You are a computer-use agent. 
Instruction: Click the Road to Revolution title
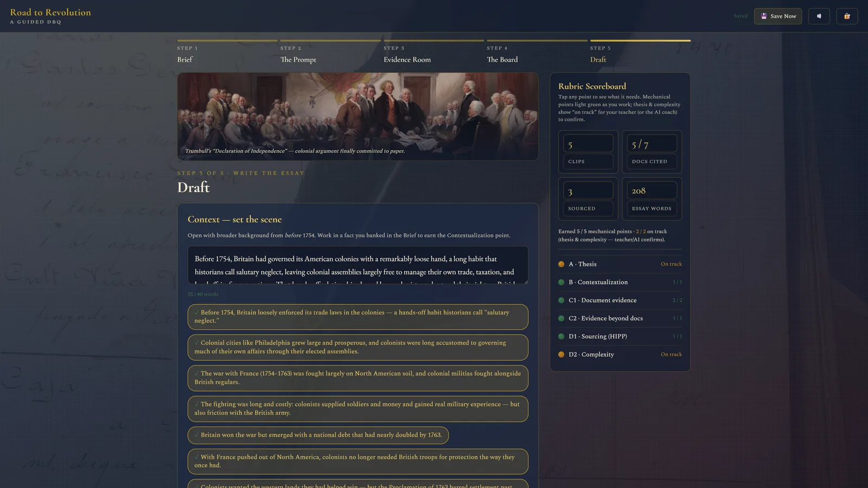pos(50,12)
